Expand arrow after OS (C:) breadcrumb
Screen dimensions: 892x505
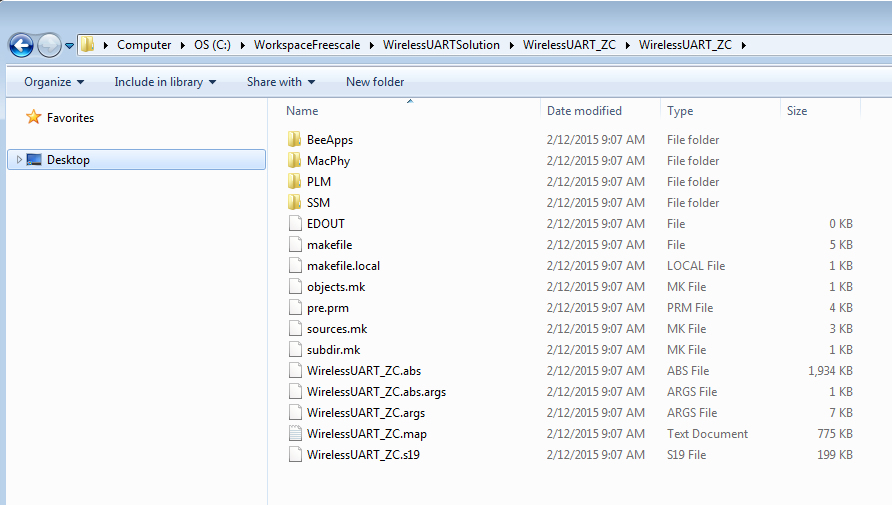[242, 45]
